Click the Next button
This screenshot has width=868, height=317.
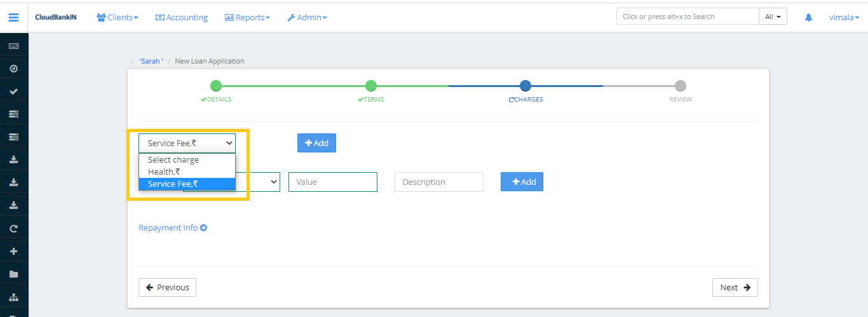(x=735, y=287)
